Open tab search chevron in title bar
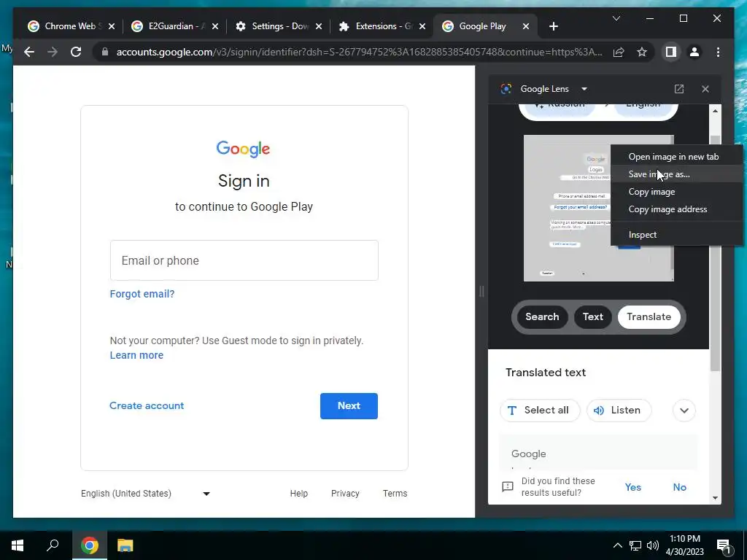 coord(616,18)
